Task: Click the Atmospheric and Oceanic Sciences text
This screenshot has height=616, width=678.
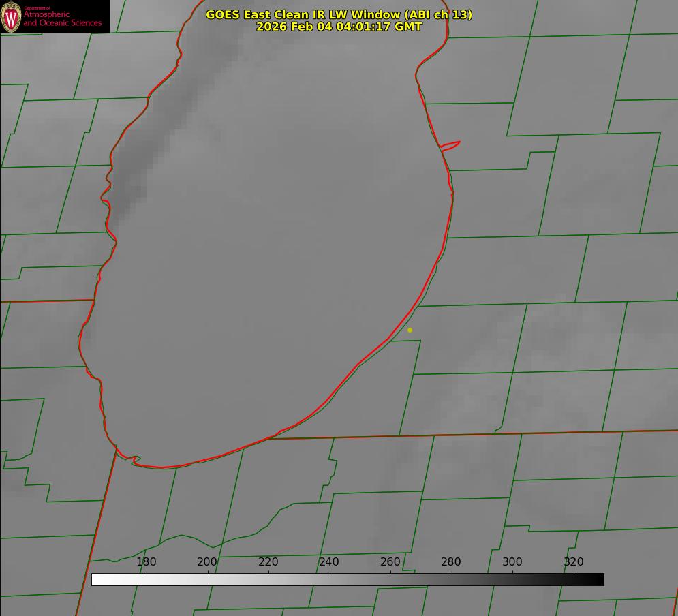Action: [x=63, y=18]
